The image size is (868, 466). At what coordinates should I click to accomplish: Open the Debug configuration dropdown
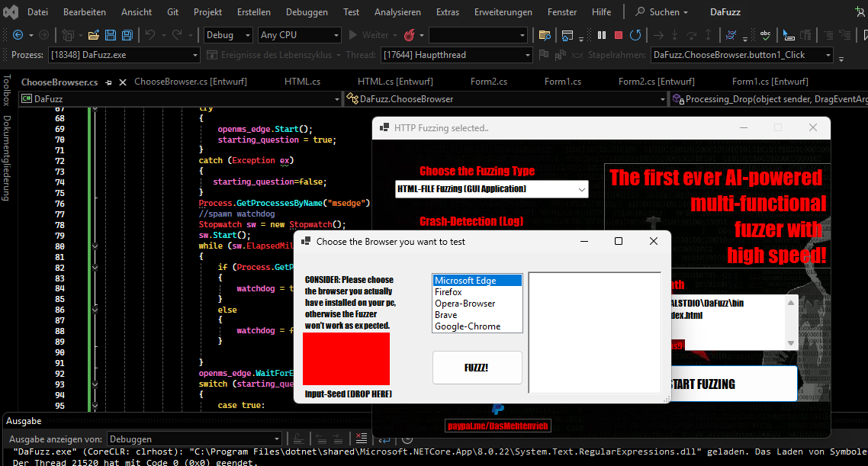tap(228, 35)
